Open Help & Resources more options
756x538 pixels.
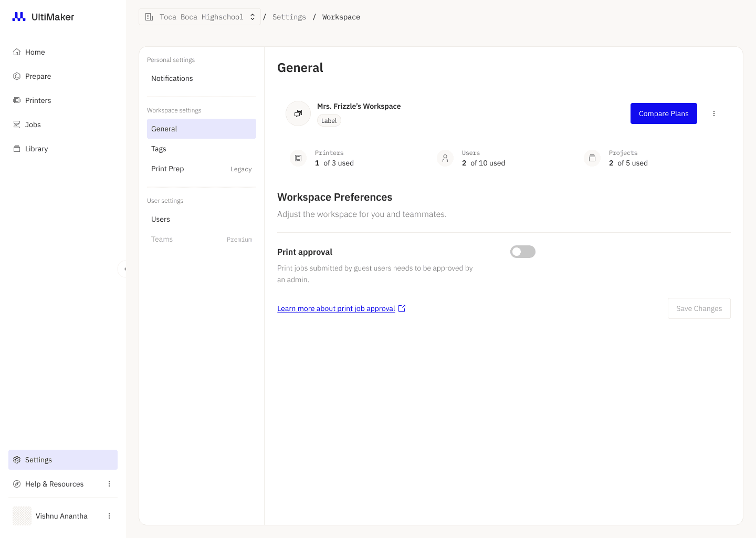pyautogui.click(x=109, y=484)
